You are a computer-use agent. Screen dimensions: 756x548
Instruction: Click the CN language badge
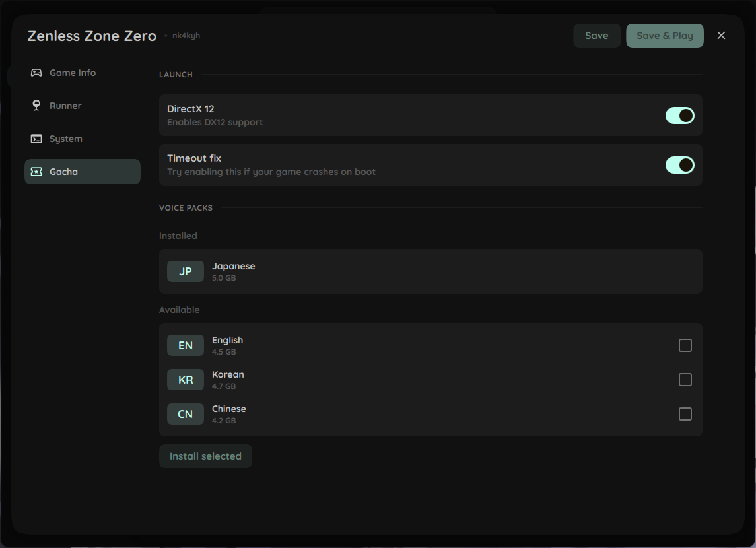pos(186,414)
